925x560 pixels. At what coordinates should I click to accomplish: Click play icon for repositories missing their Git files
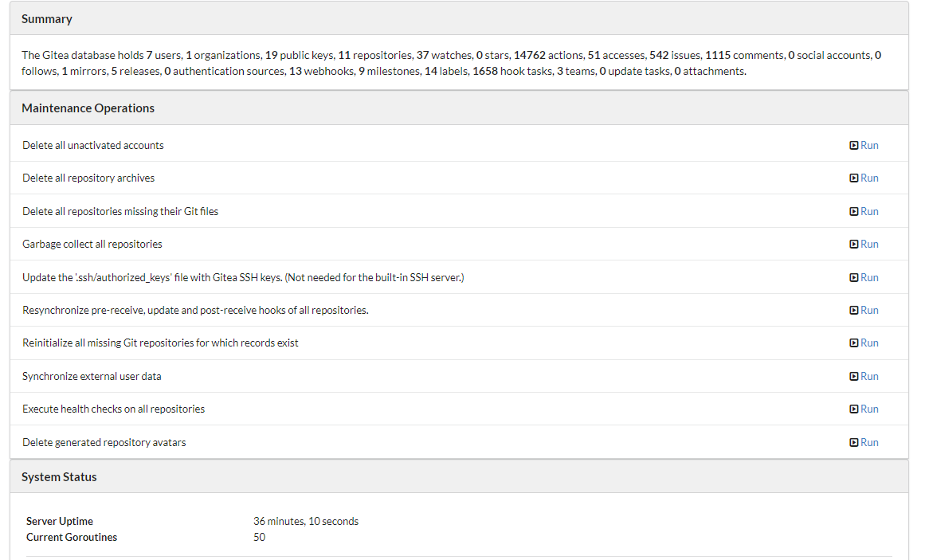(x=853, y=211)
